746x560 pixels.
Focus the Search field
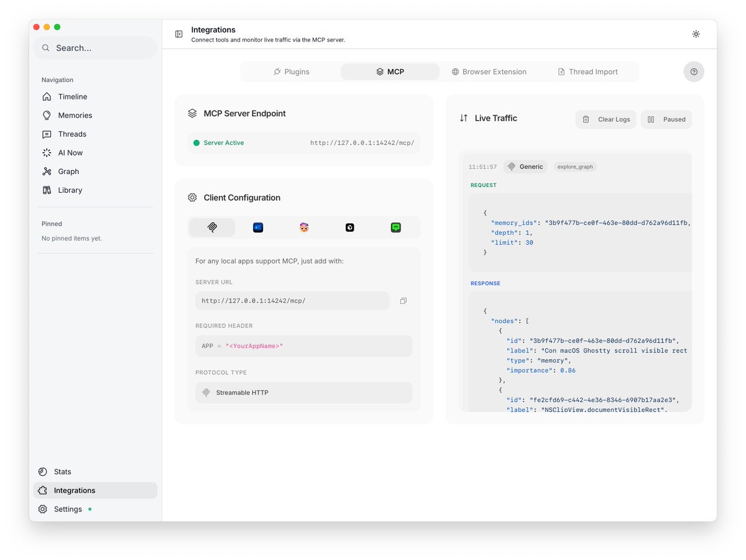coord(95,48)
